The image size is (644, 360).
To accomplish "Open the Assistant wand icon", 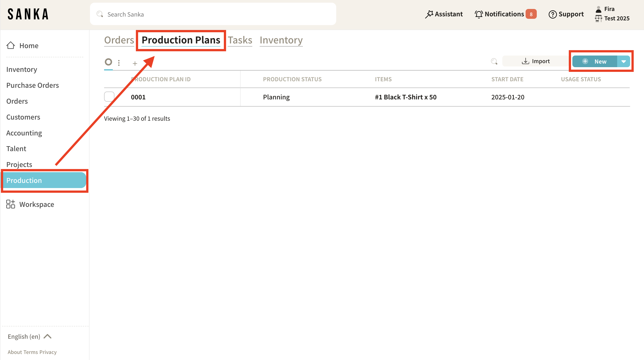I will click(429, 14).
